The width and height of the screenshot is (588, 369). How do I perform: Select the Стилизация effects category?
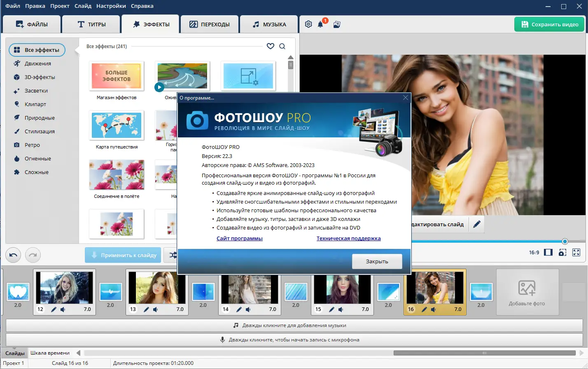tap(40, 131)
